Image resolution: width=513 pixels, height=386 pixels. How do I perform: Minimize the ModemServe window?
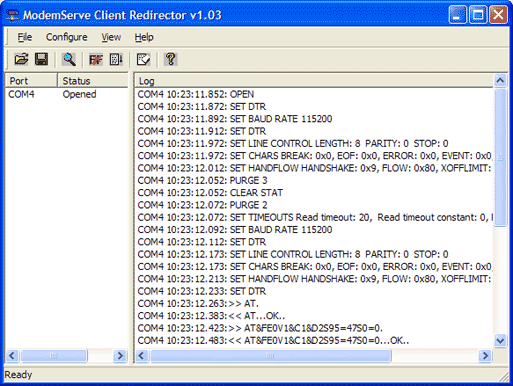[x=457, y=15]
